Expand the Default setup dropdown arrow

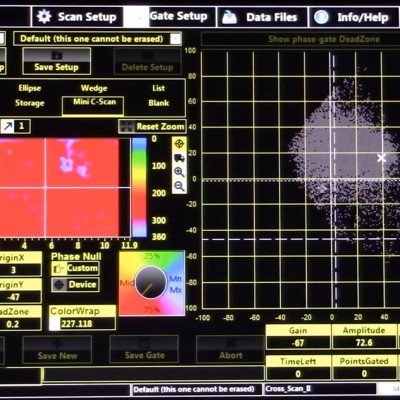click(176, 39)
